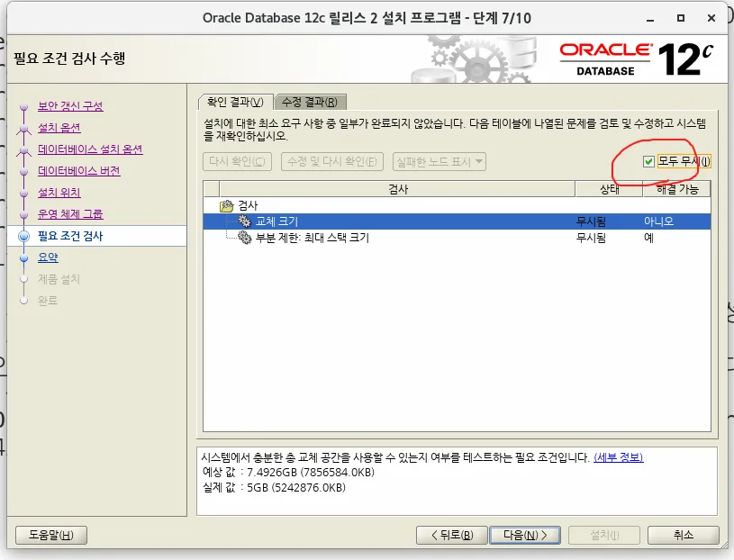
Task: Switch to the 수정 결과(R) tab
Action: click(310, 102)
